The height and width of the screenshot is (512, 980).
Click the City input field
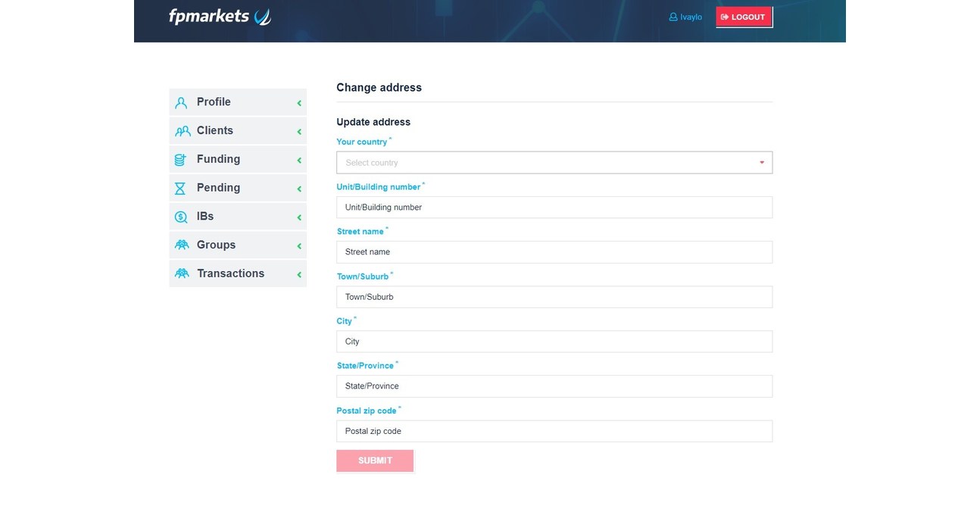(554, 341)
